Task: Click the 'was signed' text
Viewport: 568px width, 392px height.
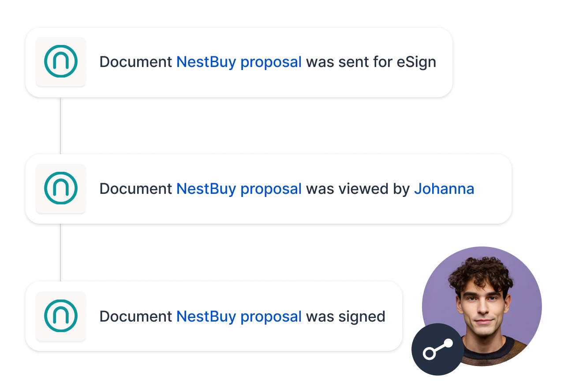Action: point(345,316)
